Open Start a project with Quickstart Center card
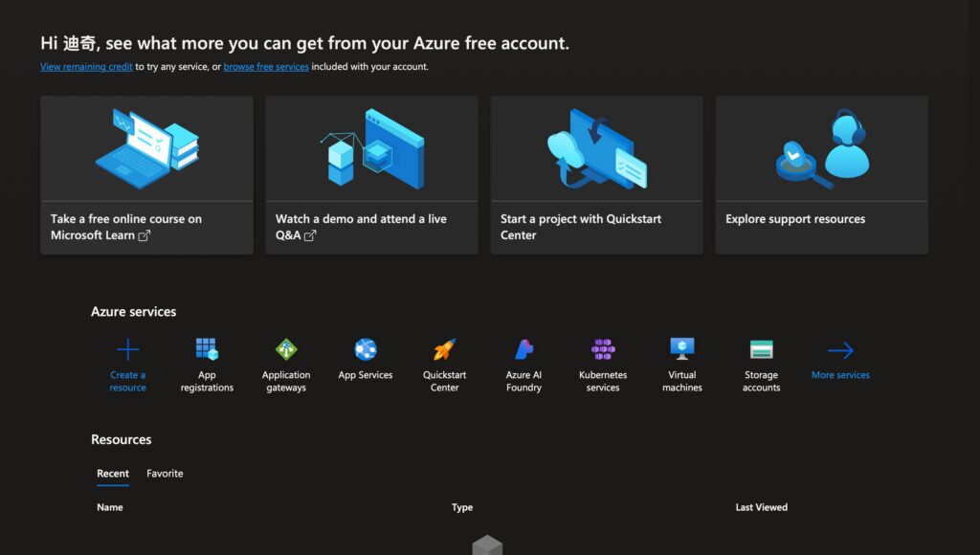Viewport: 980px width, 555px height. [x=596, y=175]
